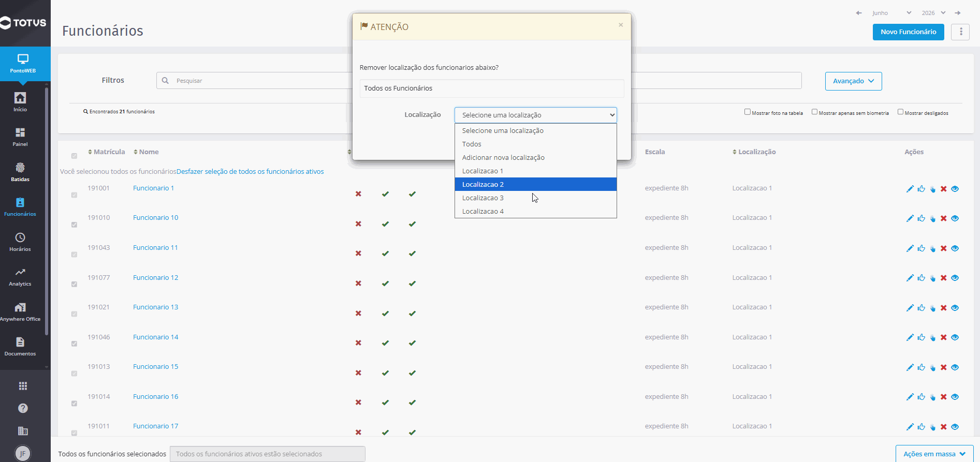
Task: Select Localizacao 4 option
Action: [536, 211]
